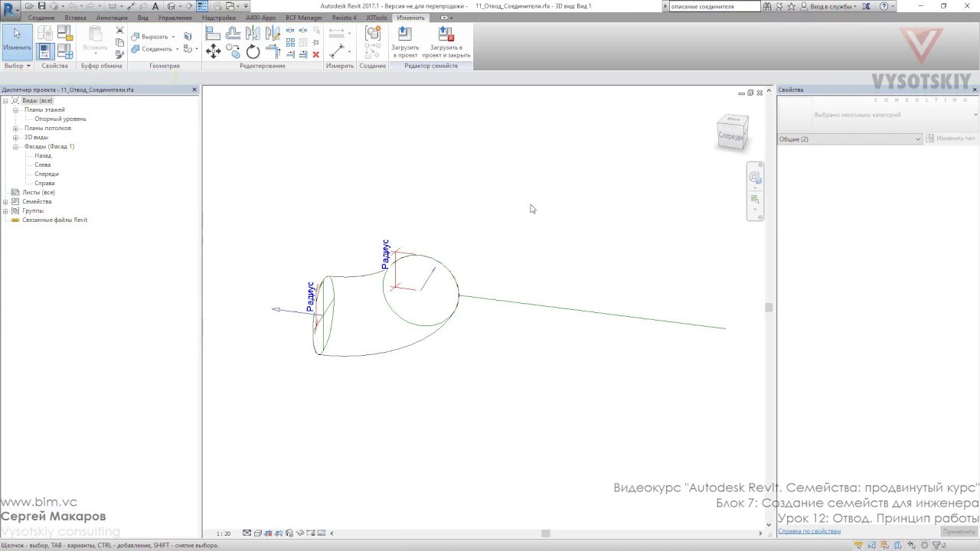Click the Array tool icon
Screen dimensions: 980x551
290,43
